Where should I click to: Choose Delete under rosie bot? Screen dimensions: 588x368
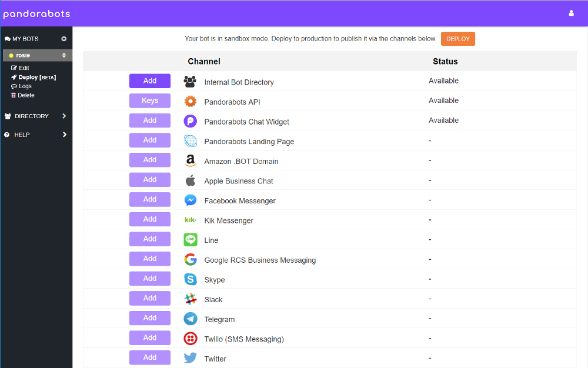click(23, 95)
